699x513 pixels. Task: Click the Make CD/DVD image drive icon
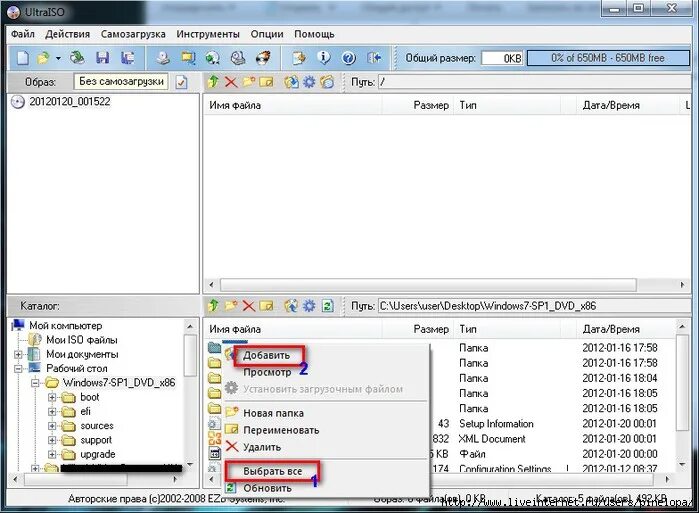pyautogui.click(x=163, y=57)
